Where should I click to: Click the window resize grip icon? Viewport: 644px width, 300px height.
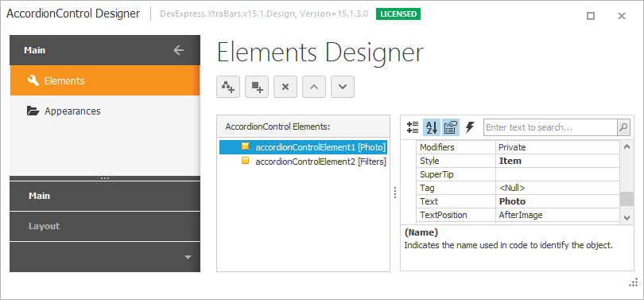tap(633, 282)
